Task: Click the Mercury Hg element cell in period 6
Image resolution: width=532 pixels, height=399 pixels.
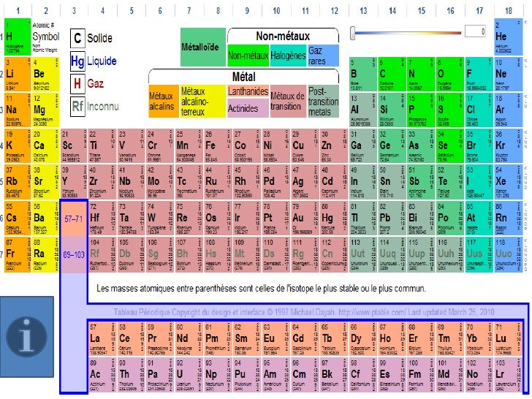Action: (x=334, y=218)
